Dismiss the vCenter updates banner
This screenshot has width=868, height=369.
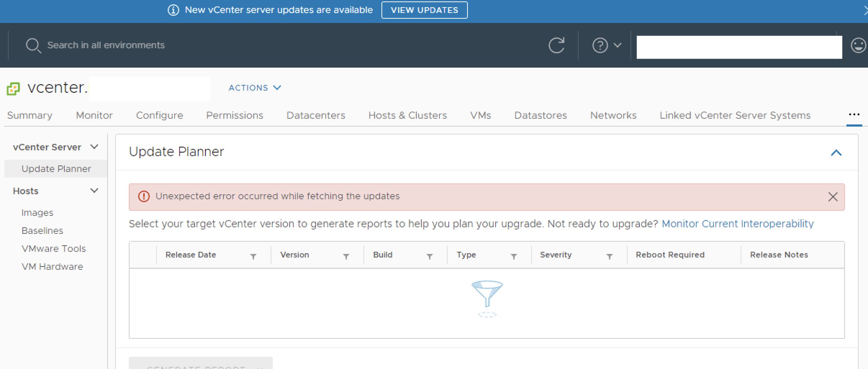coord(865,11)
